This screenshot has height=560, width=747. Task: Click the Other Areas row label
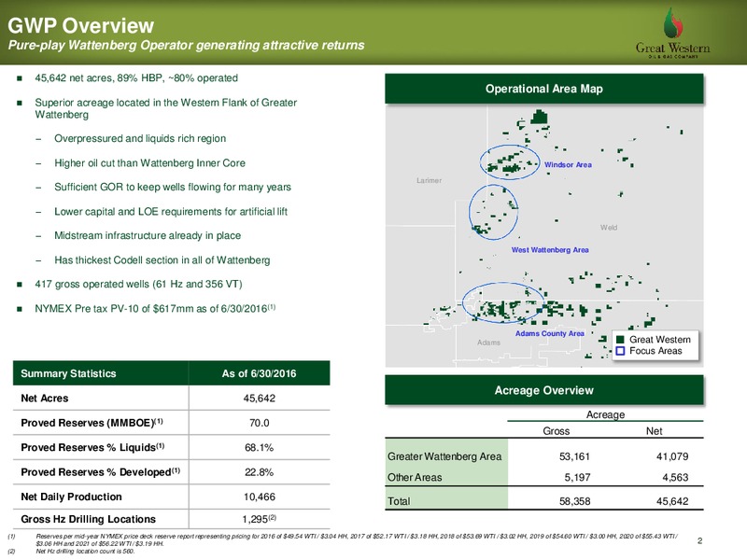pos(415,478)
